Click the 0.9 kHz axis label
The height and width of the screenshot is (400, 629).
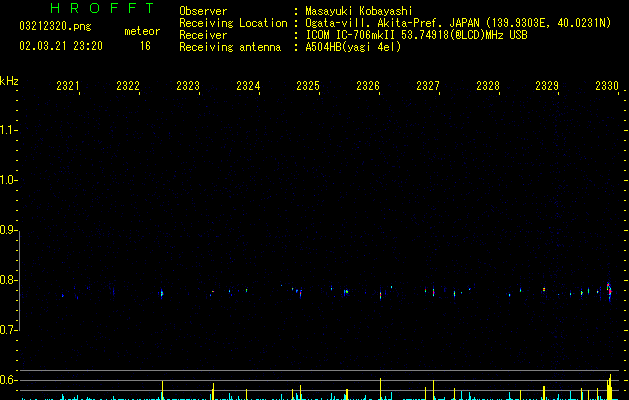(8, 230)
